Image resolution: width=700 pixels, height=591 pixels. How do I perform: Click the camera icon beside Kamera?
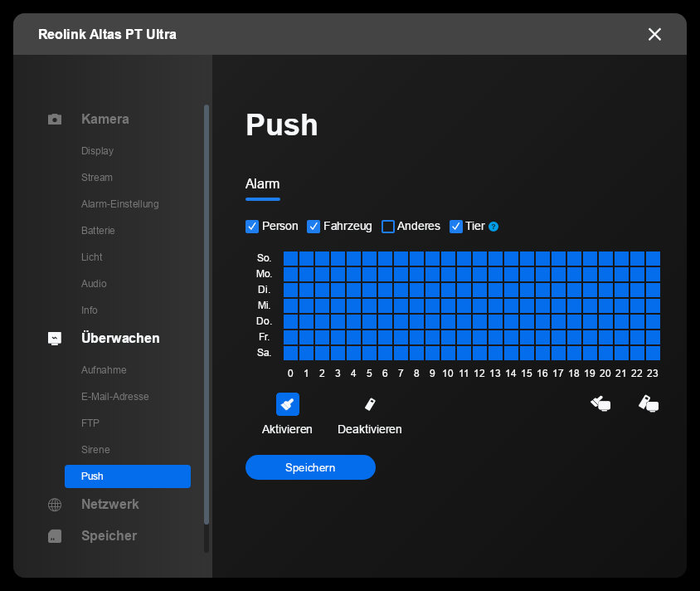point(55,120)
